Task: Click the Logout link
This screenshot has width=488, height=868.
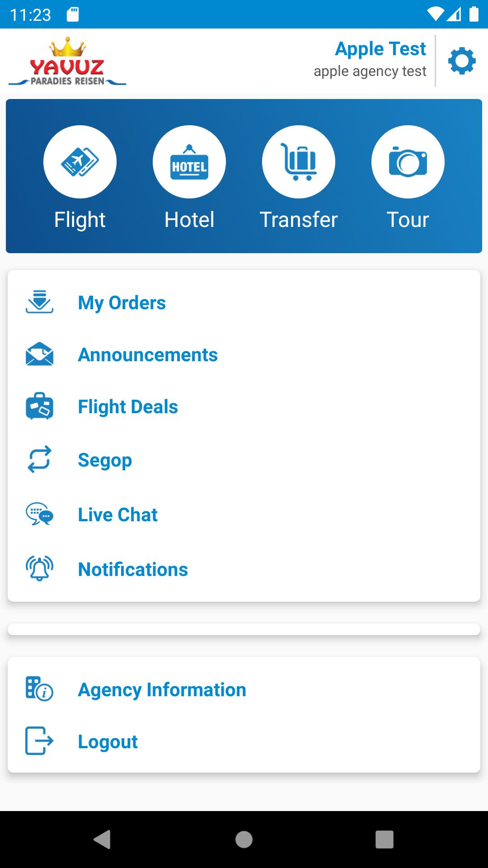Action: pos(108,741)
